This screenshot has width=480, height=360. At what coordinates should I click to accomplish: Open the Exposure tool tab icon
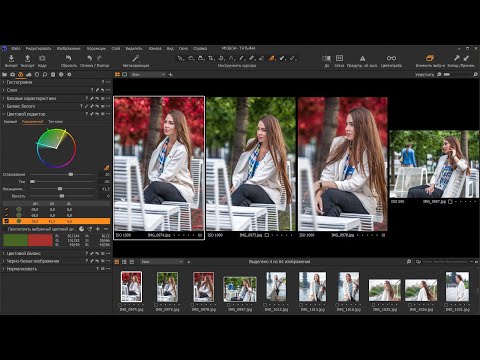point(29,75)
